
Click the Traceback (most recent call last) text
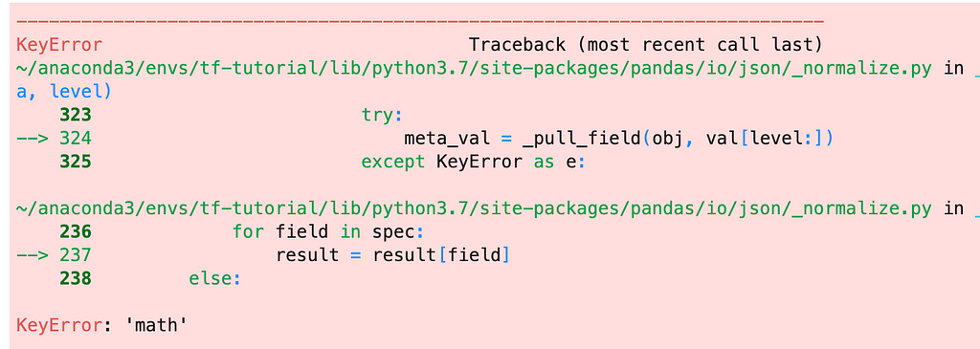pos(645,46)
